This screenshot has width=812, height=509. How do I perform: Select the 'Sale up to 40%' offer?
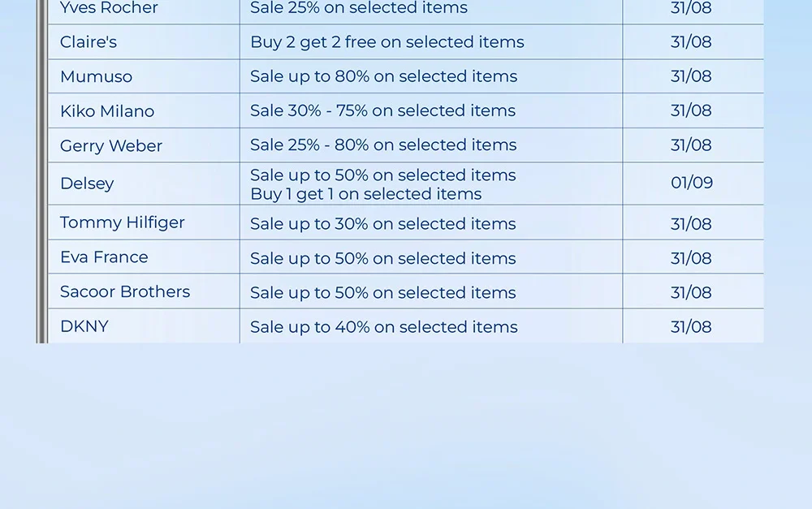tap(383, 327)
